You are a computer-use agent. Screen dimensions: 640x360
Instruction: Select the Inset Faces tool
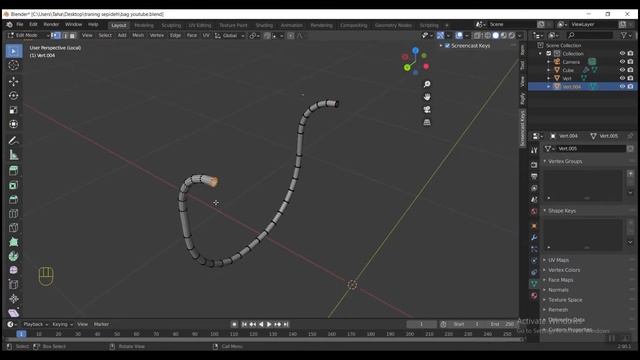click(x=13, y=185)
